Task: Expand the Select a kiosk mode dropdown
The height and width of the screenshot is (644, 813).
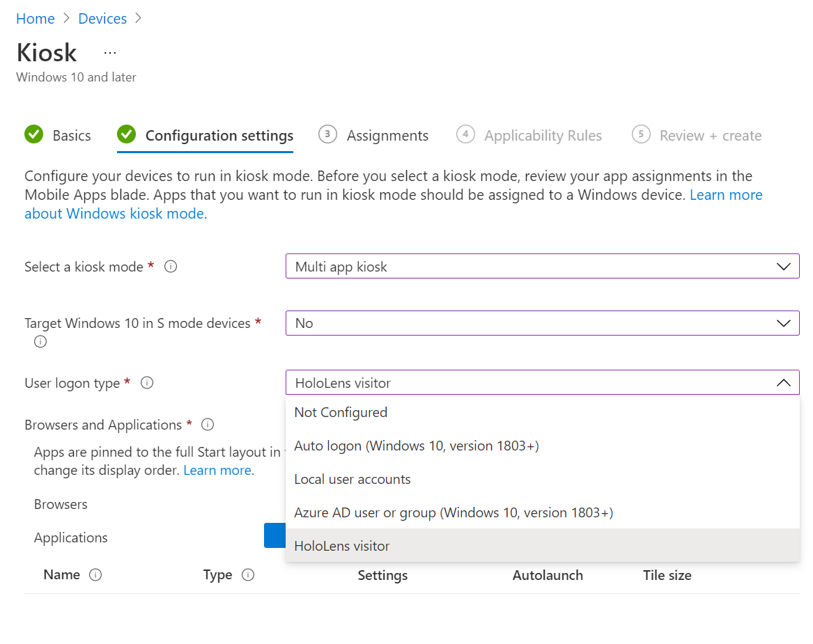Action: (542, 267)
